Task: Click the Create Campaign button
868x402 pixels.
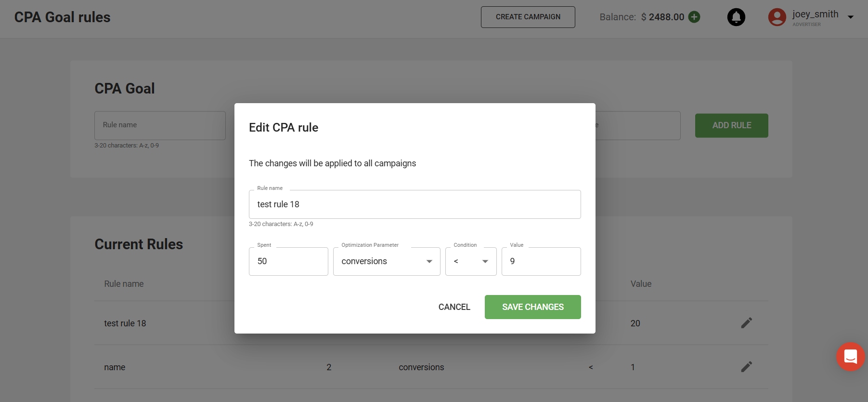Action: 528,17
